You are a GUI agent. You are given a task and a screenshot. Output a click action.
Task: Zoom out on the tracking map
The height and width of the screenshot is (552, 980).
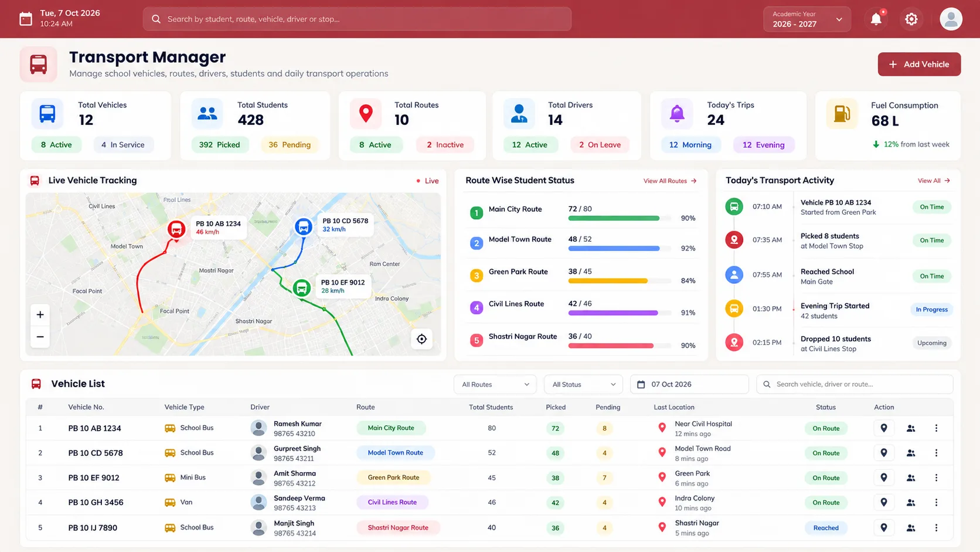pos(40,337)
